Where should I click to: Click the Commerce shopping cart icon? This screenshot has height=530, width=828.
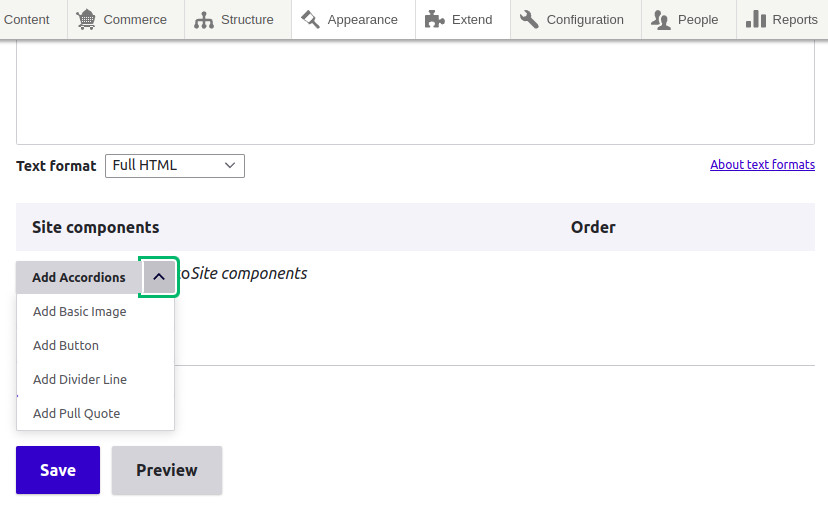pos(86,20)
